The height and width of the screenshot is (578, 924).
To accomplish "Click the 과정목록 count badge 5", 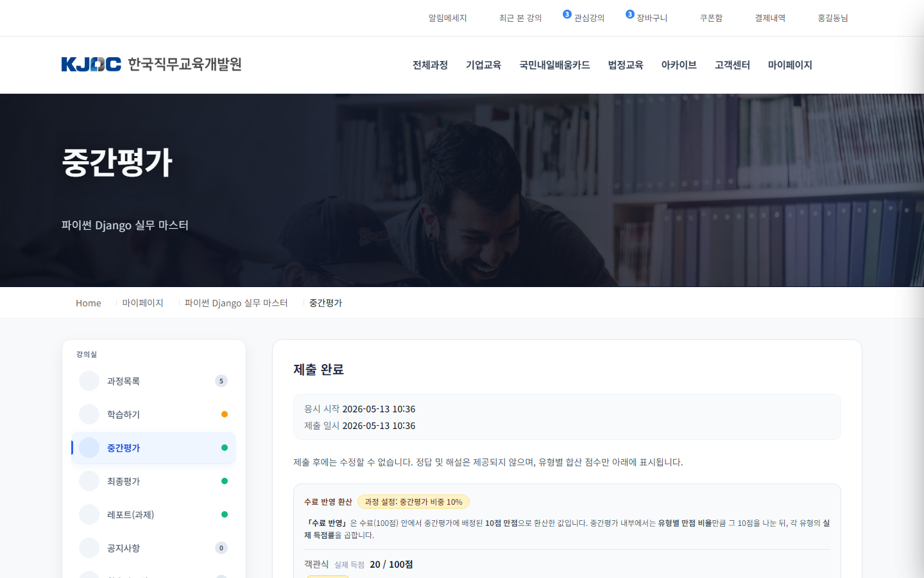I will coord(221,381).
